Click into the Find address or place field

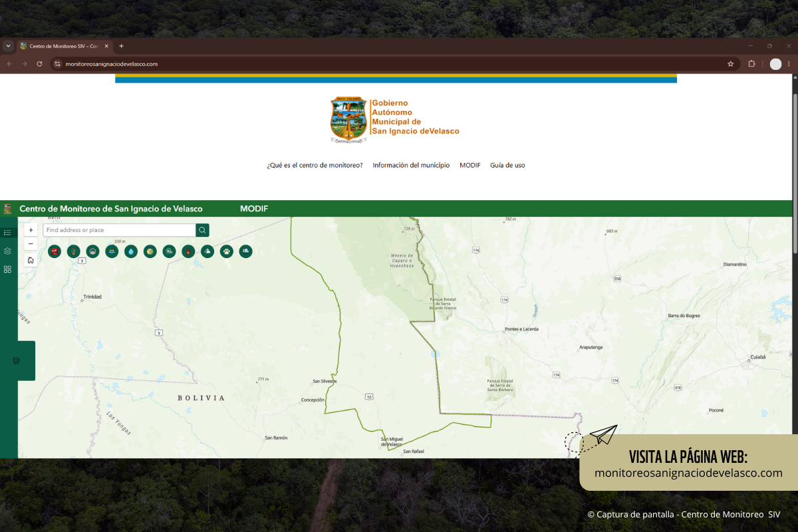tap(119, 230)
